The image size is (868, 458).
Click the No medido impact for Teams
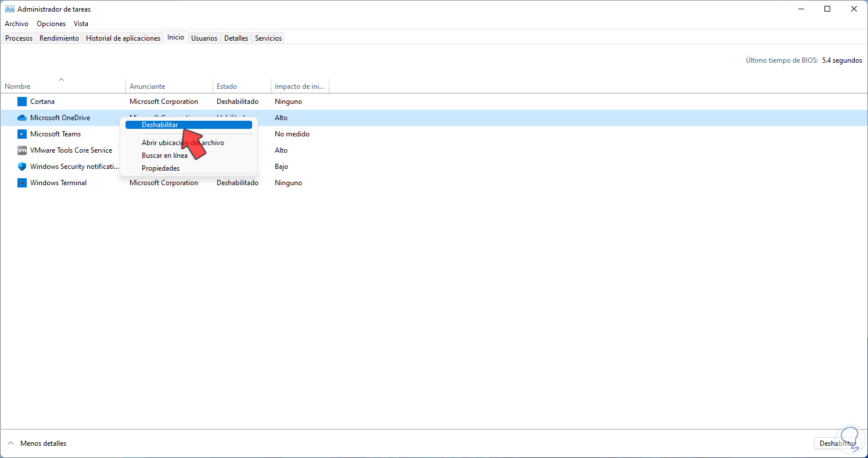click(x=292, y=134)
